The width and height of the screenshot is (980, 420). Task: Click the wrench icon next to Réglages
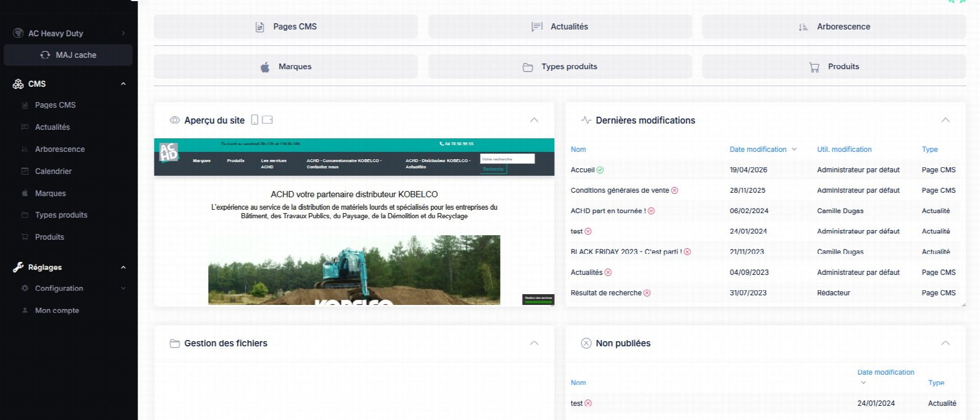(x=18, y=267)
